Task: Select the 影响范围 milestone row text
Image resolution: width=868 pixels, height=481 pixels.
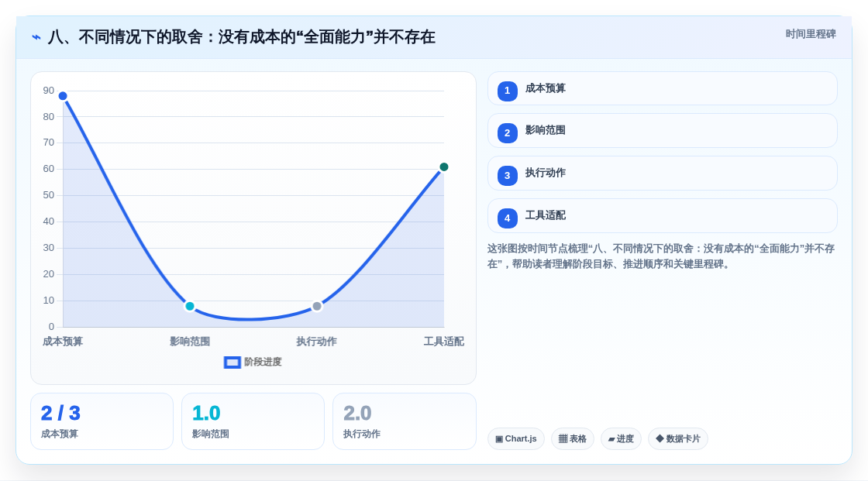Action: (546, 131)
